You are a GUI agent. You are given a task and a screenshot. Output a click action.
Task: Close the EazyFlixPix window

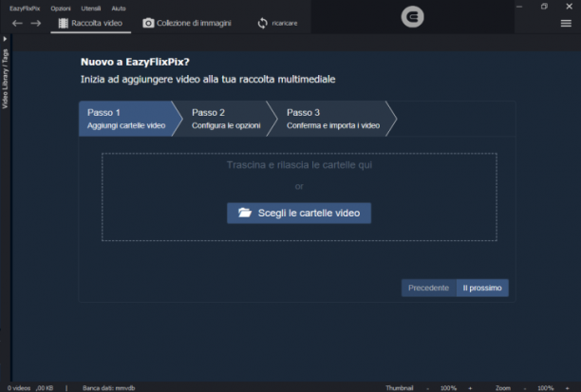pos(570,7)
